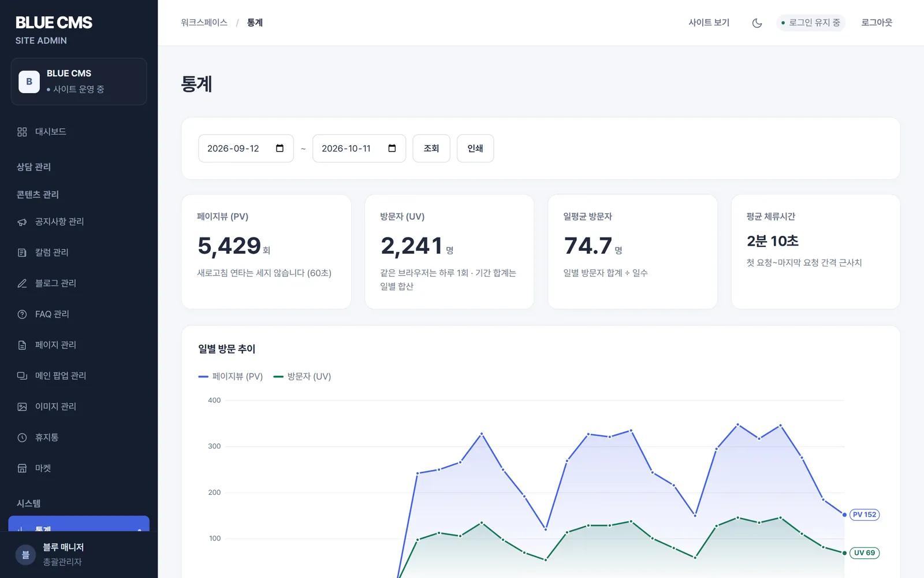Image resolution: width=924 pixels, height=578 pixels.
Task: Click the 2,241 visitor value
Action: click(x=412, y=246)
